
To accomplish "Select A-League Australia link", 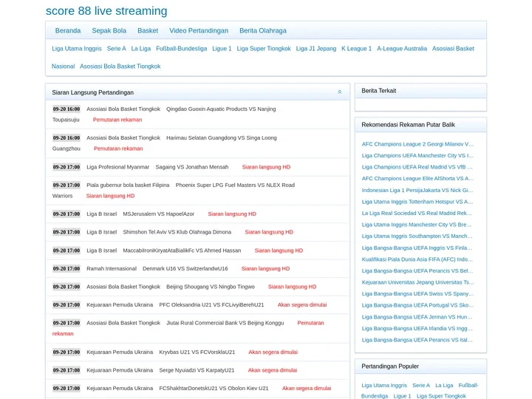I will click(402, 49).
